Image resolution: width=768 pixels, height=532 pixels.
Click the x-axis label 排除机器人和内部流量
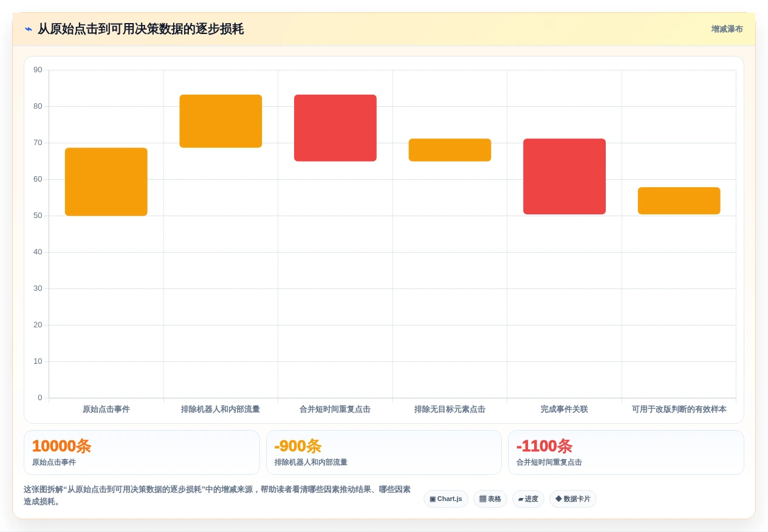click(221, 409)
